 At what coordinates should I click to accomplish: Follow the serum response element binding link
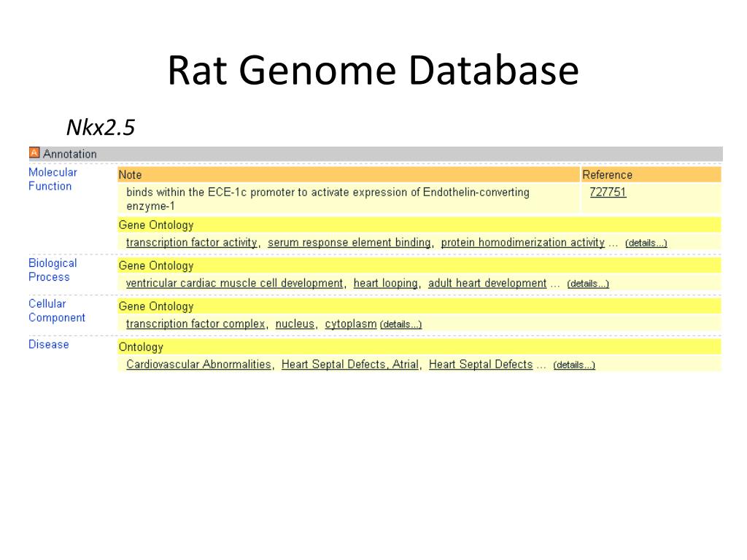pos(349,242)
